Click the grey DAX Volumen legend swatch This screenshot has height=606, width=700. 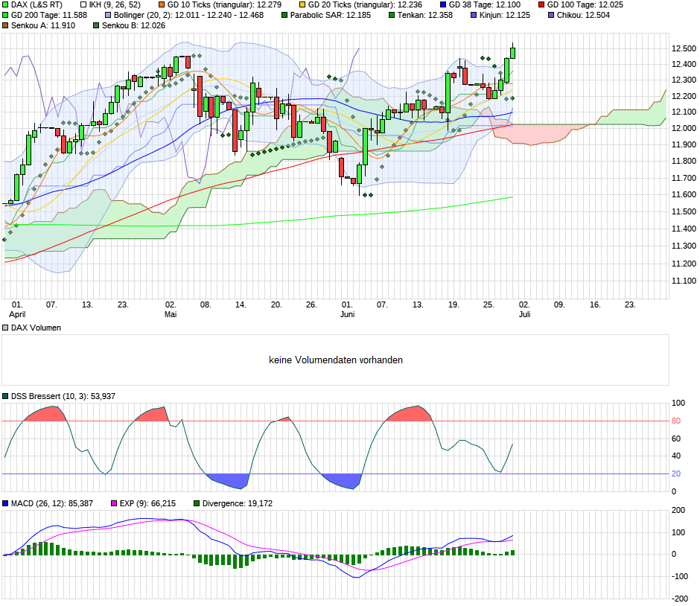coord(5,328)
